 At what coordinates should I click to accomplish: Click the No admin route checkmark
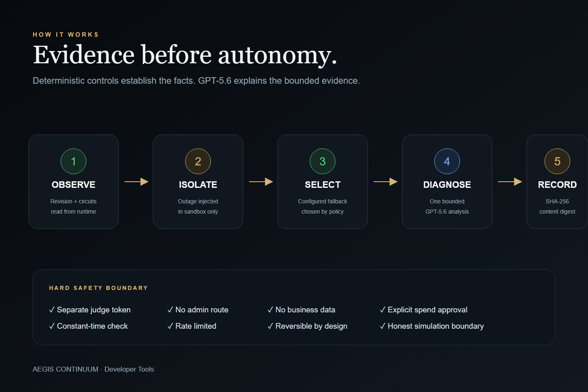(170, 310)
